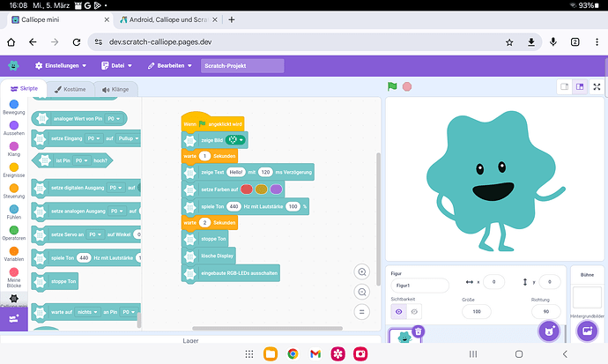Click the stoppe Ton block in palette
608x364 pixels.
[x=55, y=281]
